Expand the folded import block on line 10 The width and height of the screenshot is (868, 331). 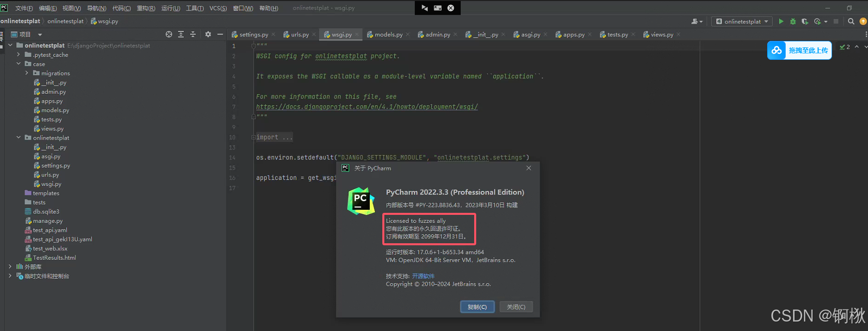(254, 137)
